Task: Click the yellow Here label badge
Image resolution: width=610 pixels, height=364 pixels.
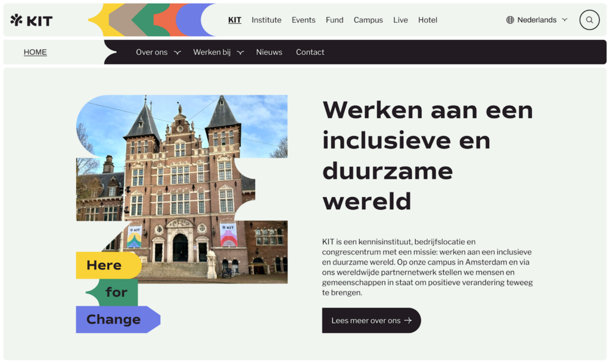Action: (x=104, y=265)
